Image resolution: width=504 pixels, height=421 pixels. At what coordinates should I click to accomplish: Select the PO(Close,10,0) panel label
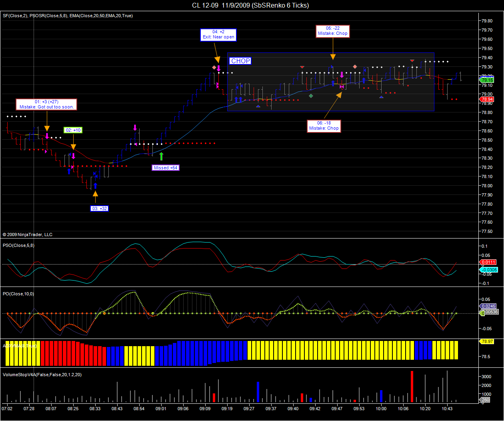(18, 294)
